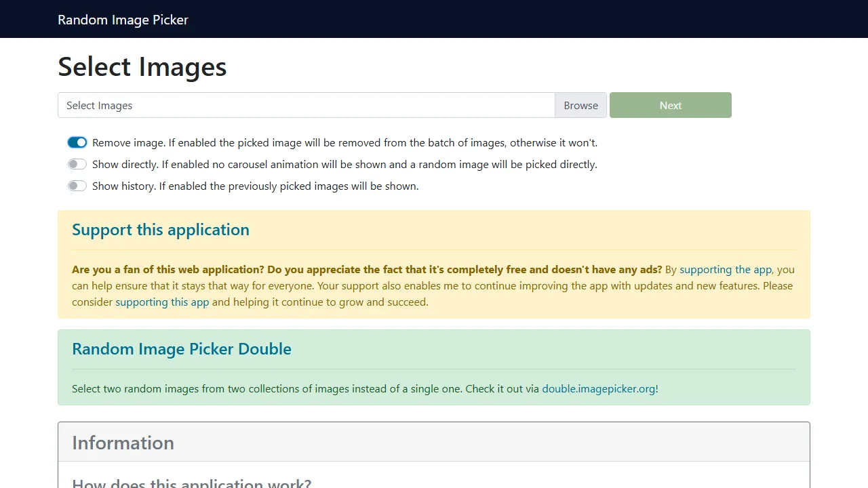The height and width of the screenshot is (488, 868).
Task: Click the Support this application heading
Action: click(161, 230)
